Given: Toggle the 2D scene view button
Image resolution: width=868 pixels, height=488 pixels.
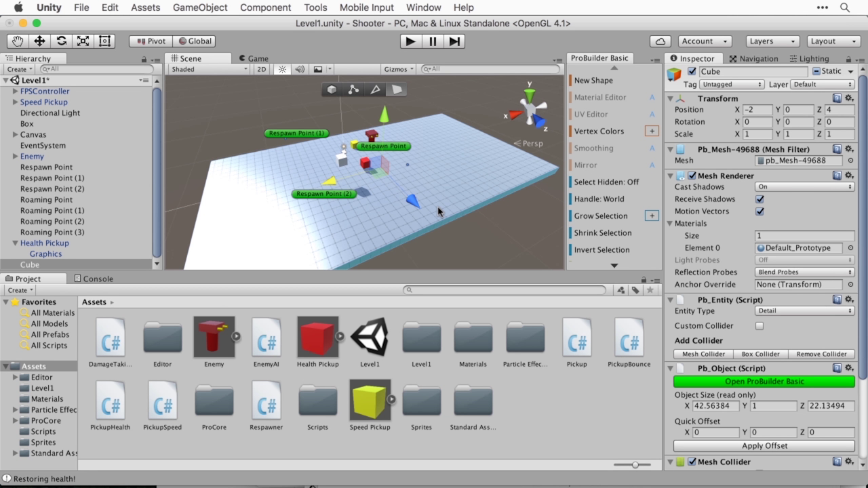Looking at the screenshot, I should pyautogui.click(x=261, y=69).
